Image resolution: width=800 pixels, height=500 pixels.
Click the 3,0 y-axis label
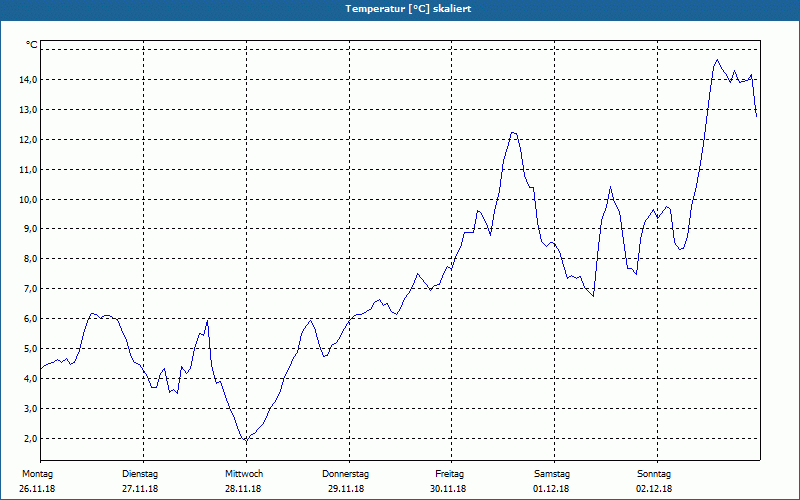coord(30,409)
